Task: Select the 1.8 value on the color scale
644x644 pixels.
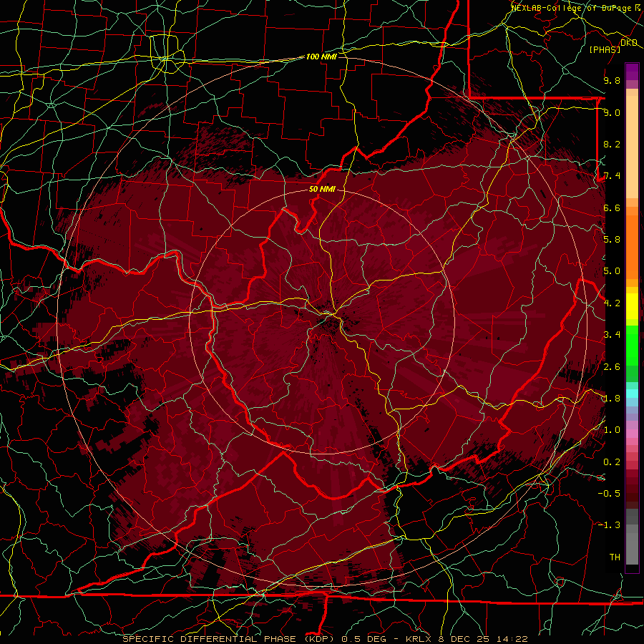Action: (612, 399)
